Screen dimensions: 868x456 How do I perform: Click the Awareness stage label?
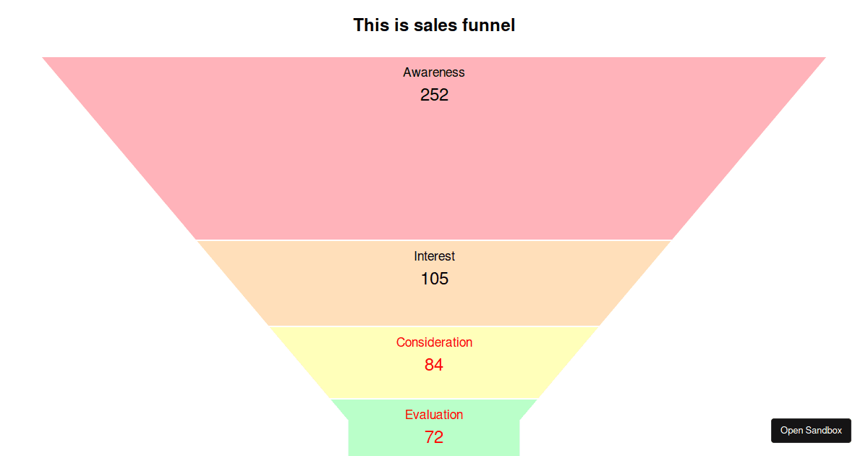coord(434,72)
